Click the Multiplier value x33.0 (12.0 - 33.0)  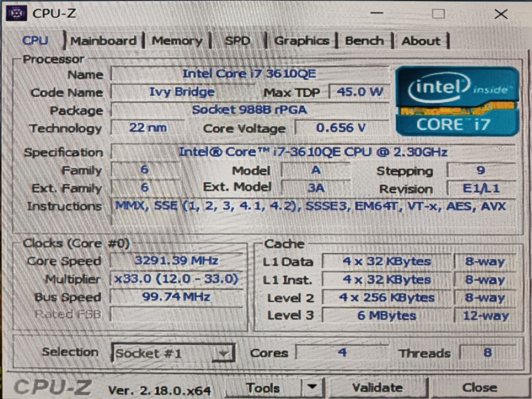[x=177, y=279]
